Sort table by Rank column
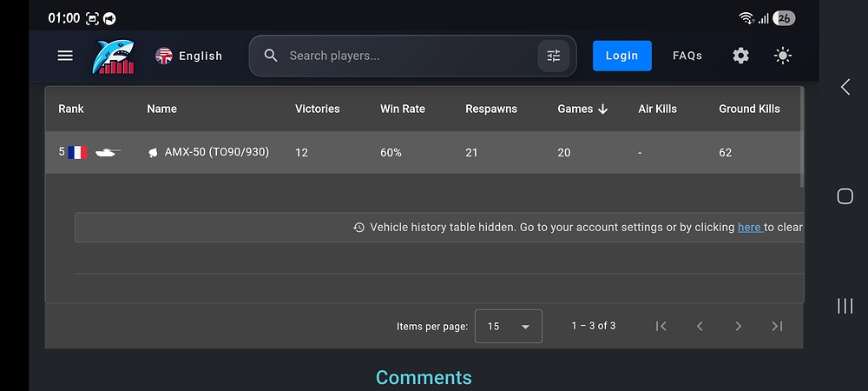Image resolution: width=868 pixels, height=391 pixels. tap(71, 109)
